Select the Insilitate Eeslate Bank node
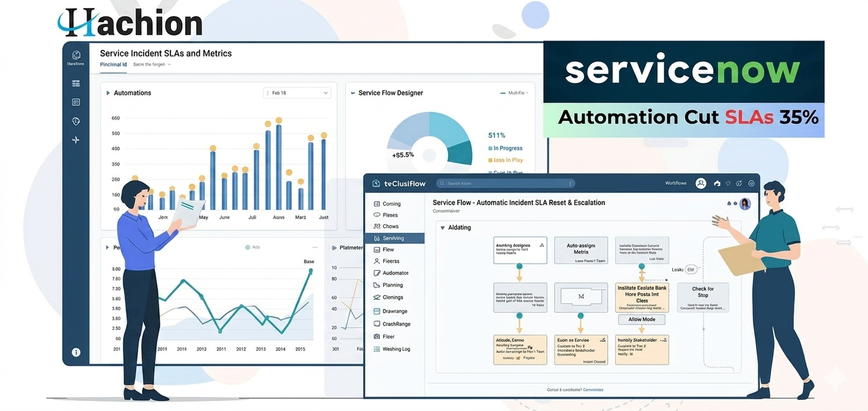The width and height of the screenshot is (868, 411). pyautogui.click(x=642, y=297)
